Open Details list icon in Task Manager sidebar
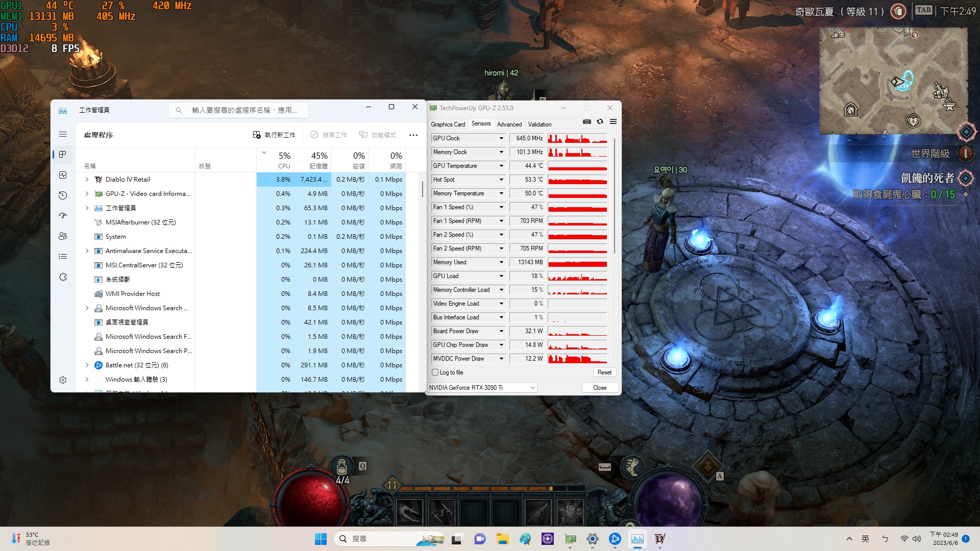The image size is (980, 551). click(x=63, y=257)
